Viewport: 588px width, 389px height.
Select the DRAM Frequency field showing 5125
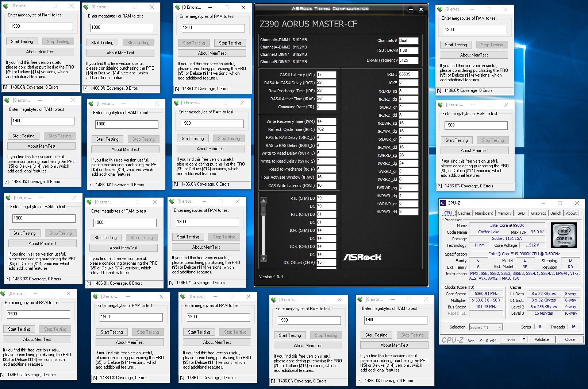pyautogui.click(x=408, y=61)
